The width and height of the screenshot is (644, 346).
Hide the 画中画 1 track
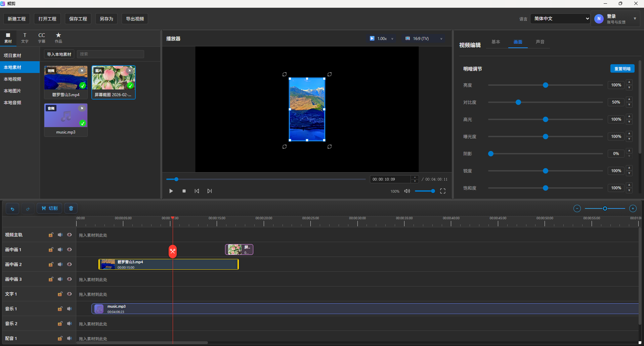click(x=69, y=249)
